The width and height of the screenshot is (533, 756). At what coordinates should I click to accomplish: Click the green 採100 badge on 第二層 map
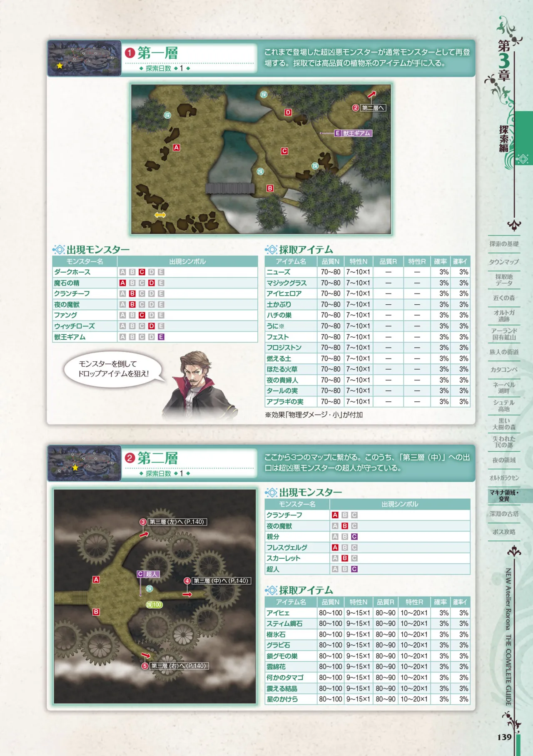[154, 604]
